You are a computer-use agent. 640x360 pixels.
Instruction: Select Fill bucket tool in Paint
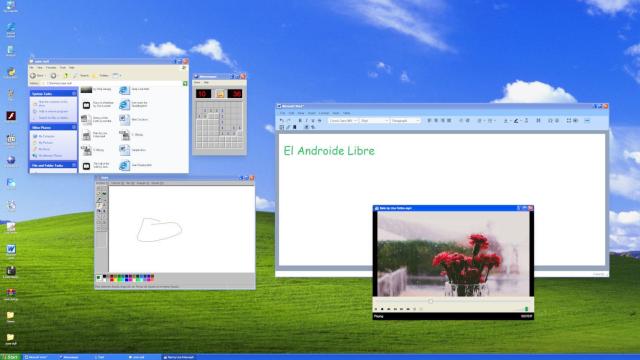click(104, 194)
